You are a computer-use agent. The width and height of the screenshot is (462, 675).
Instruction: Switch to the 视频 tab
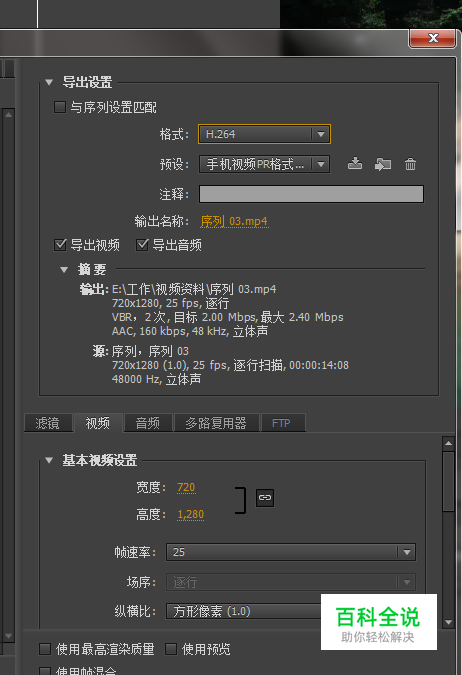click(98, 423)
